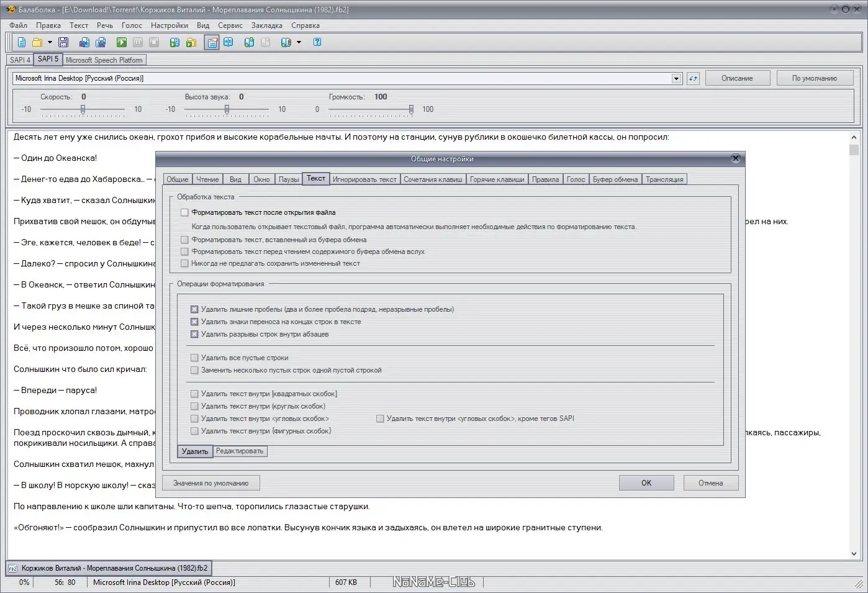Viewport: 868px width, 593px height.
Task: Click the По умолчанию button
Action: pyautogui.click(x=815, y=78)
